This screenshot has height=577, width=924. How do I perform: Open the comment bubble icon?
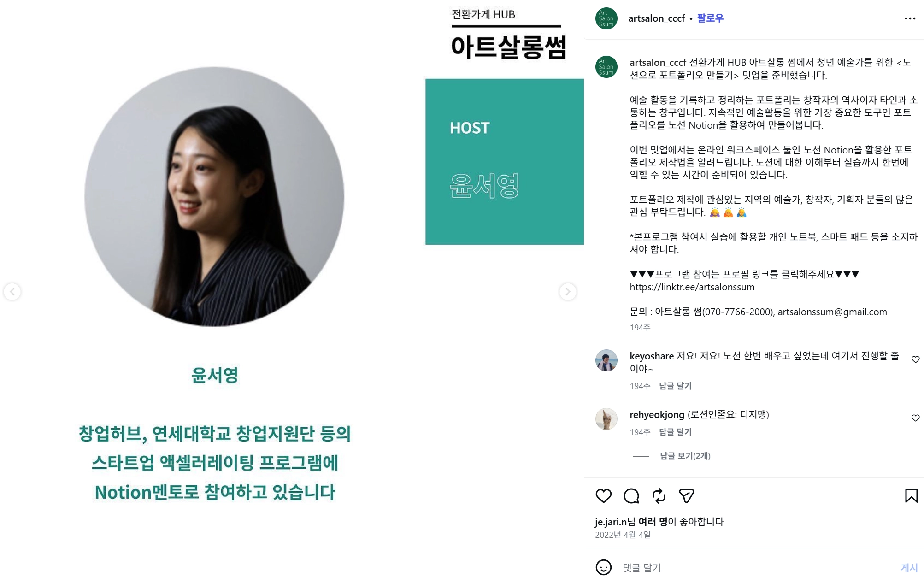[x=631, y=496]
